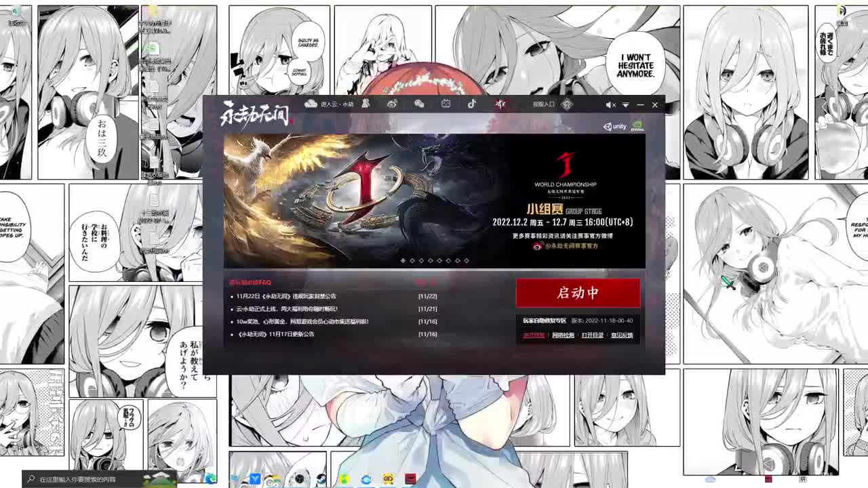Click the Weibo icon in banner footer
This screenshot has height=488, width=868.
(x=538, y=246)
